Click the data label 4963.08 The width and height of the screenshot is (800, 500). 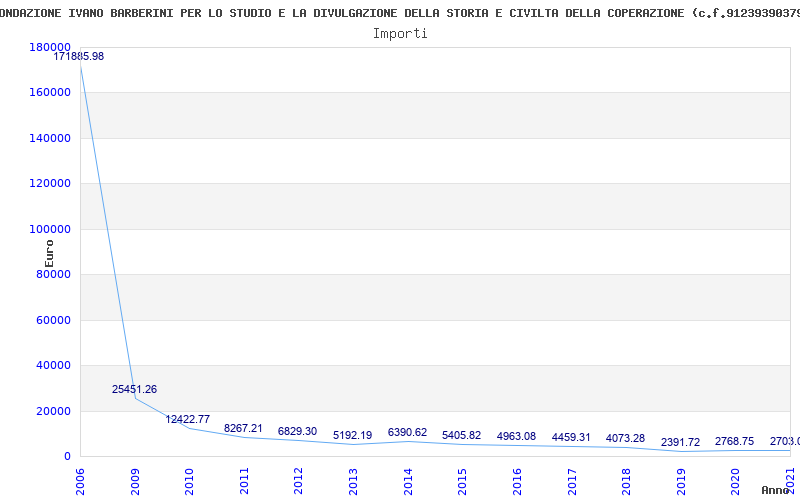click(x=516, y=436)
